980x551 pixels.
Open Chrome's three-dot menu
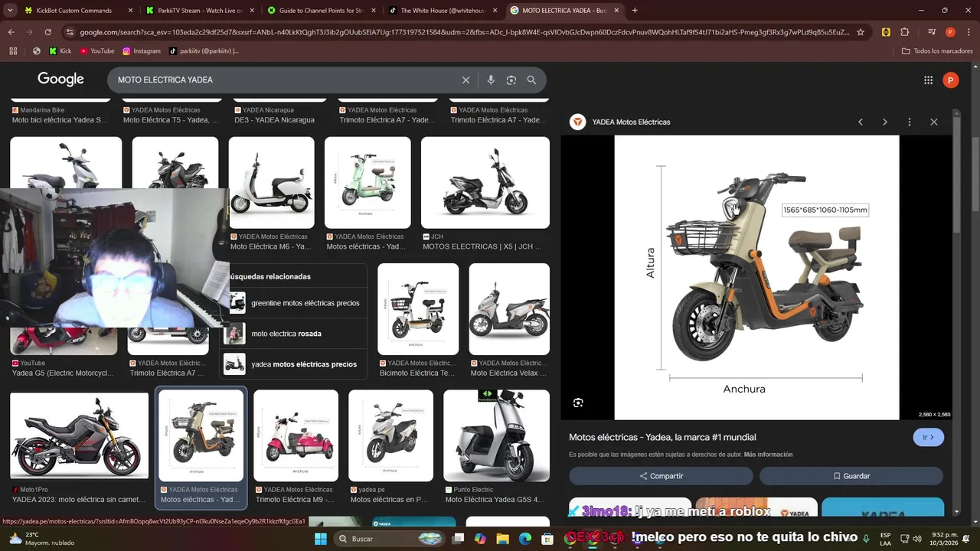point(969,32)
